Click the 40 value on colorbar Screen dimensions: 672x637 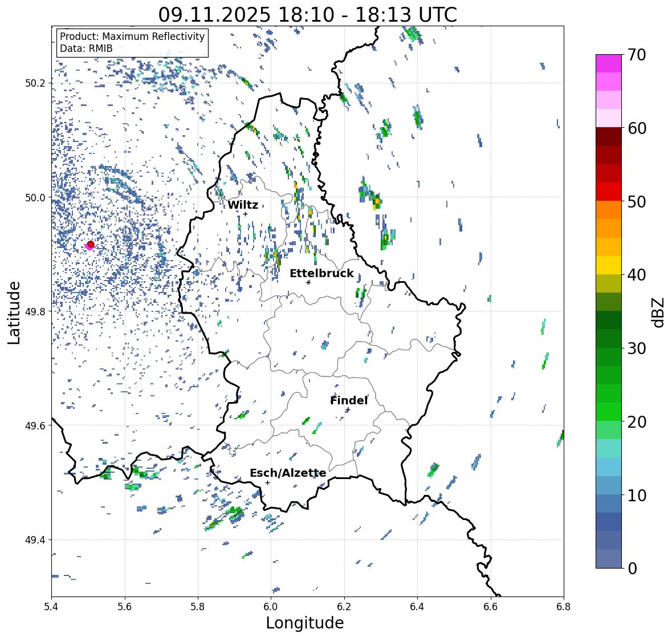(x=637, y=275)
